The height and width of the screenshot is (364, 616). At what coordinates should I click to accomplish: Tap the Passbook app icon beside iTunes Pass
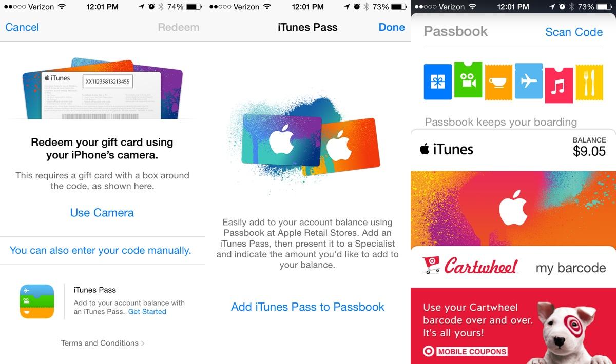click(37, 301)
